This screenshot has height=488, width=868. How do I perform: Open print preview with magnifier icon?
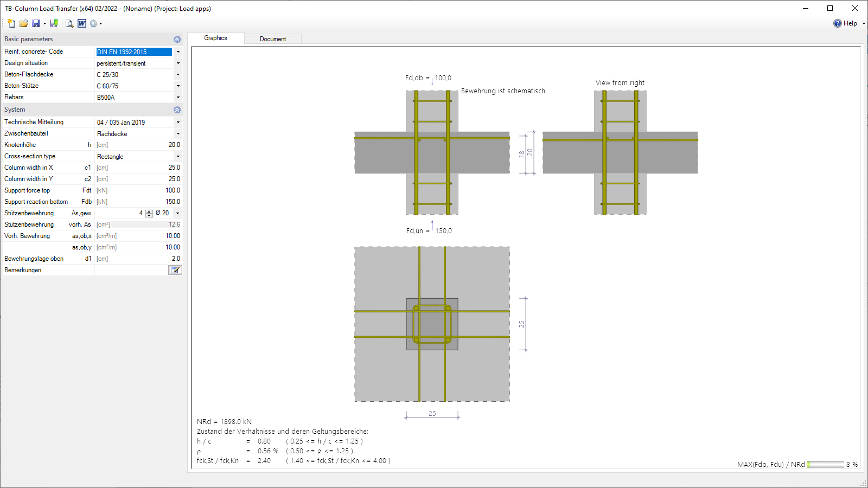(69, 23)
